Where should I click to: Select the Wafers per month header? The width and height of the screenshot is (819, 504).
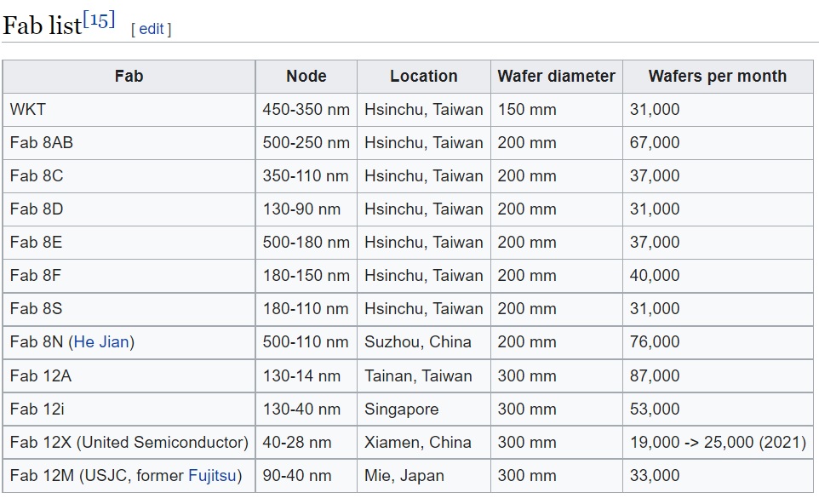[717, 77]
